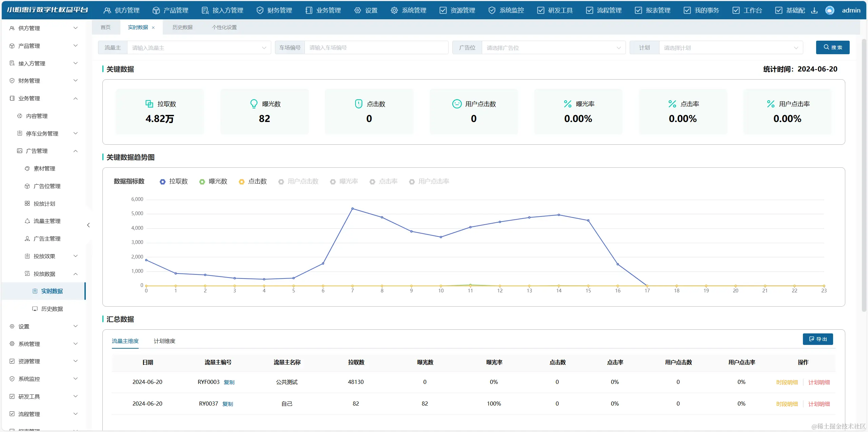The image size is (868, 432).
Task: Click the 用户点击数 smiley icon
Action: [457, 104]
